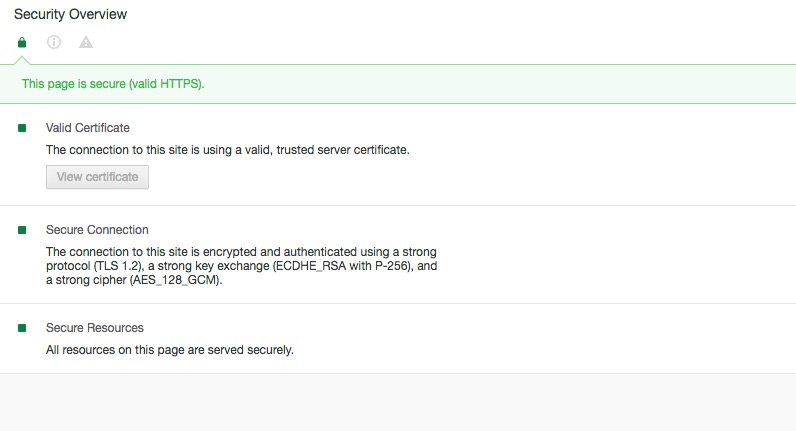Screen dimensions: 796x431
Task: Click the AES_128_GCM cipher text
Action: [x=176, y=280]
